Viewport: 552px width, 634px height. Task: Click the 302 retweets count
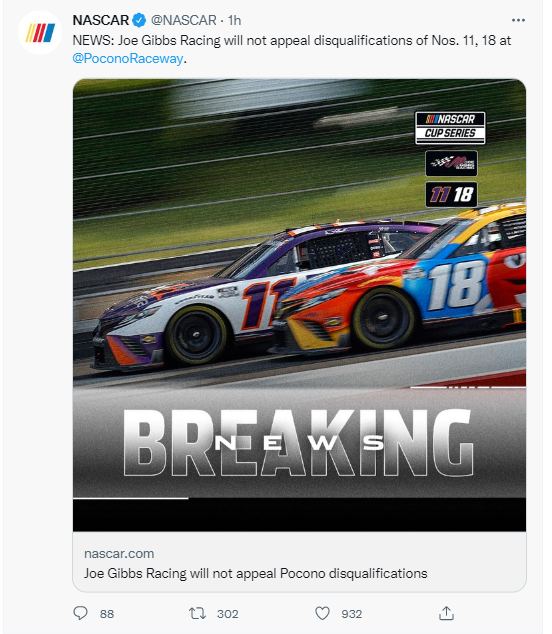pos(228,614)
